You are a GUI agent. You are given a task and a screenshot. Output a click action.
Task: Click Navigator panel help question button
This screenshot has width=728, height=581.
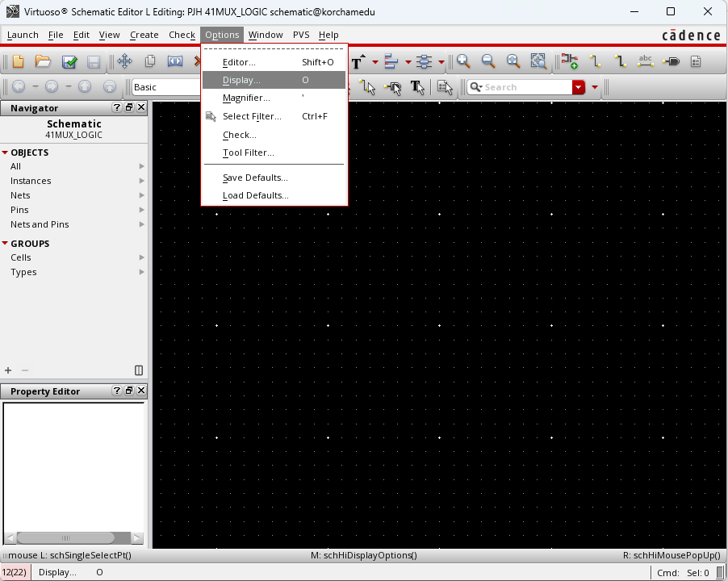pyautogui.click(x=116, y=107)
